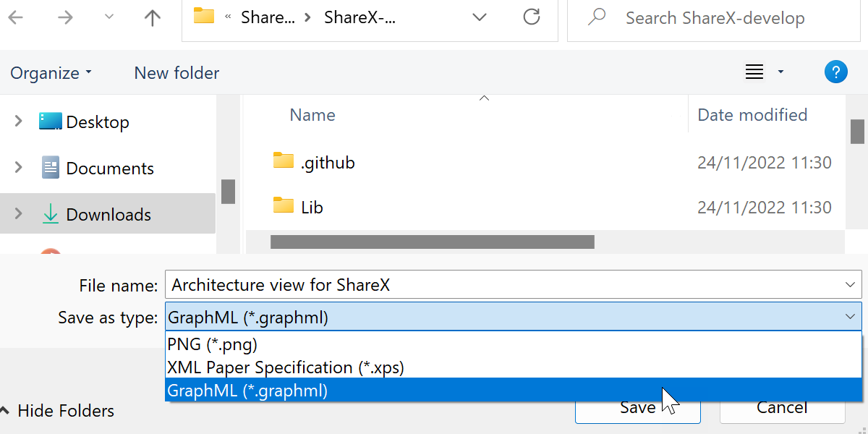Screen dimensions: 868x434
Task: Sort files by Date modified column
Action: click(x=752, y=115)
